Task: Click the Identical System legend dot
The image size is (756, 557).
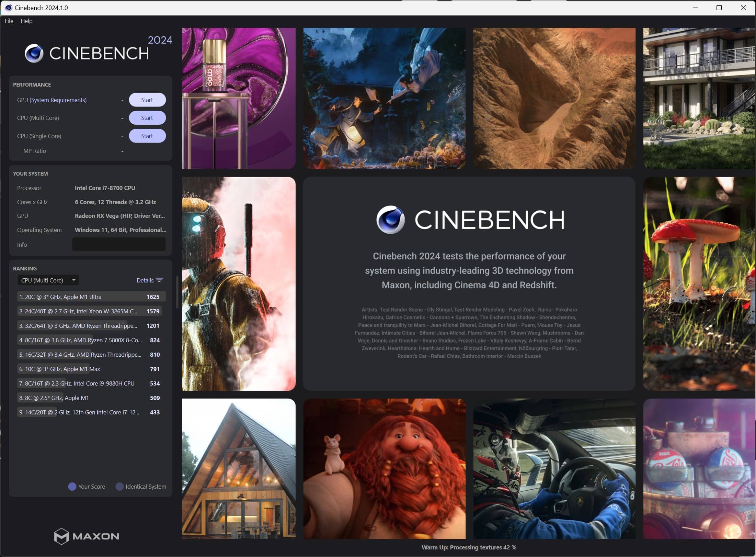Action: click(x=119, y=487)
